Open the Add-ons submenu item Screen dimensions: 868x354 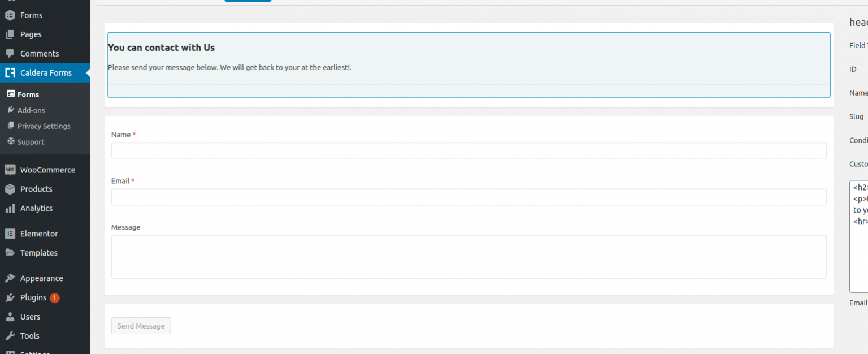pyautogui.click(x=31, y=110)
